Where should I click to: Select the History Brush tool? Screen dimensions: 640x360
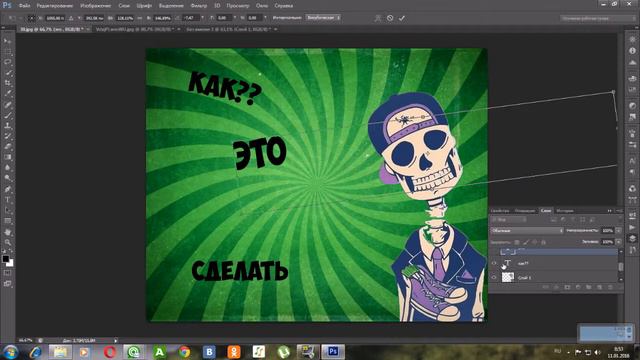pyautogui.click(x=7, y=136)
